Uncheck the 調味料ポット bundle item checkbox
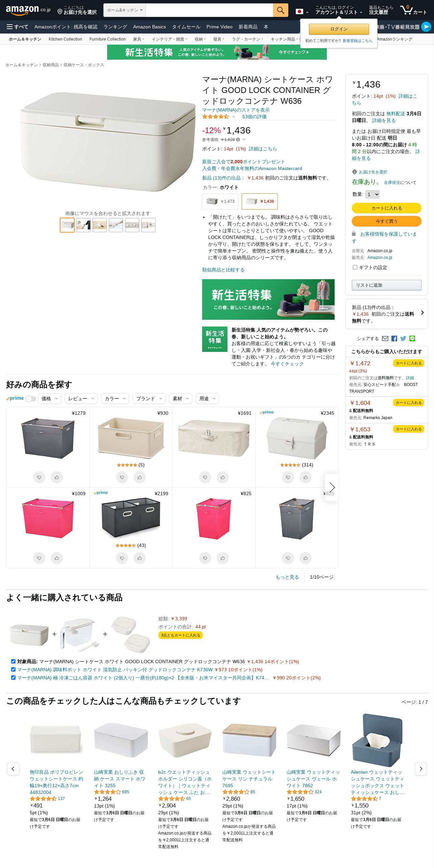The image size is (434, 868). (13, 669)
